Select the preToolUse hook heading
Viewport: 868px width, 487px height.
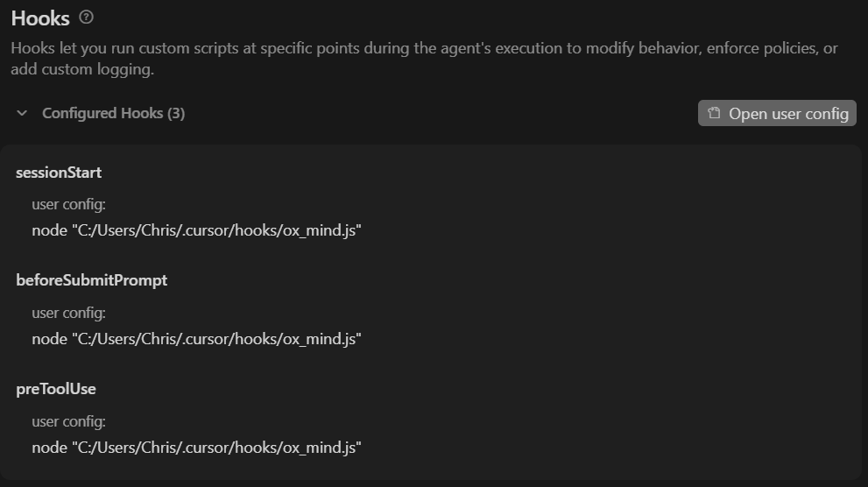point(56,389)
